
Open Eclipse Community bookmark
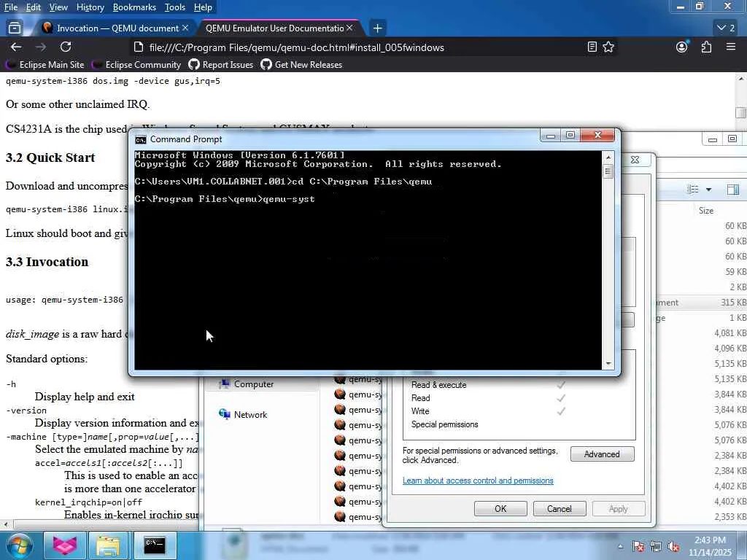tap(136, 65)
